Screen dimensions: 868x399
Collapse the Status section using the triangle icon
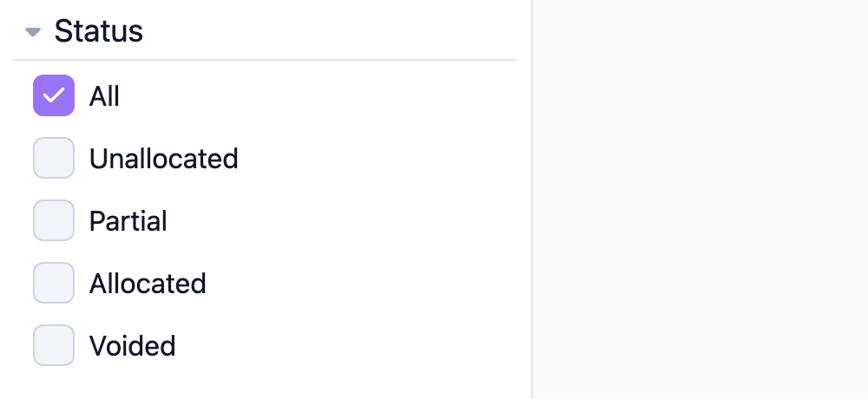pos(33,32)
